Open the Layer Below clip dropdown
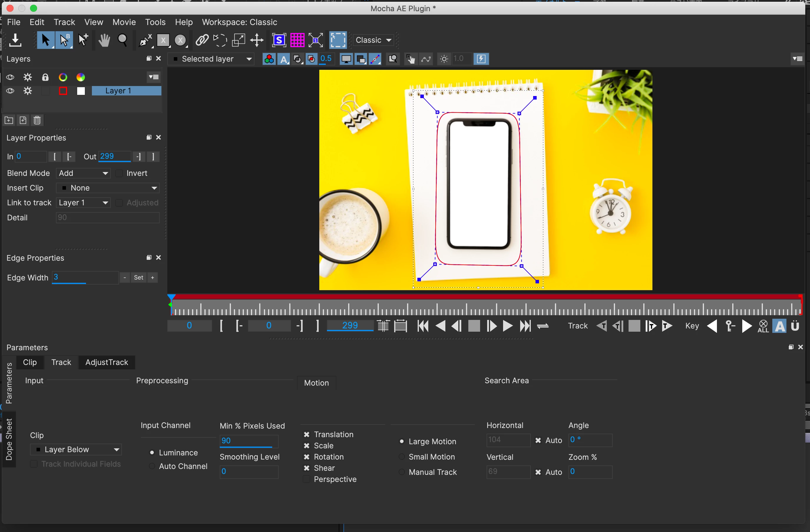This screenshot has width=810, height=532. click(76, 450)
